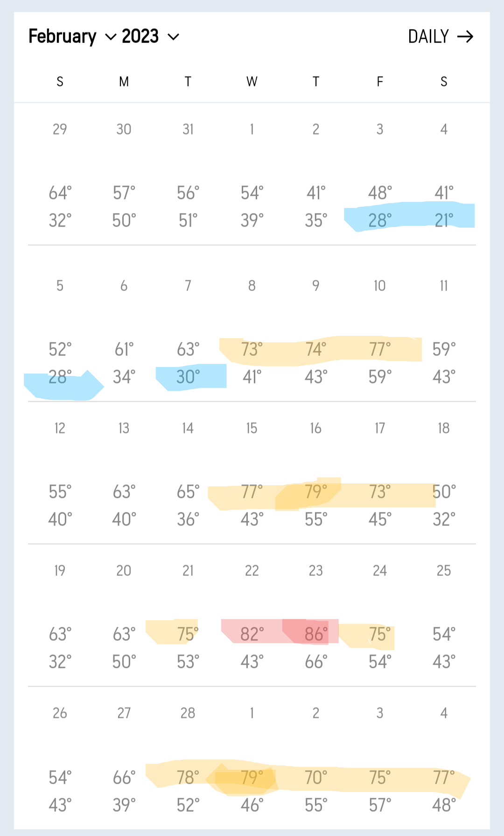Viewport: 504px width, 836px height.
Task: Open January 29 day cell
Action: (60, 129)
